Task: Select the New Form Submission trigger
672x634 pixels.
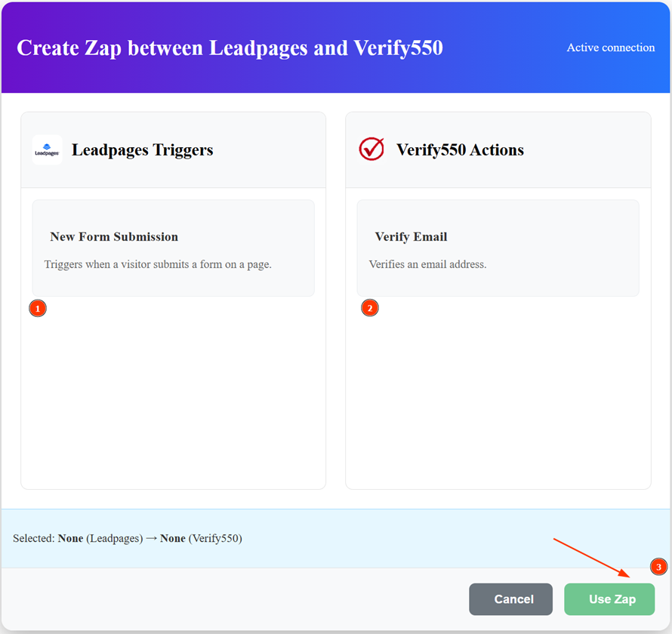Action: 173,248
